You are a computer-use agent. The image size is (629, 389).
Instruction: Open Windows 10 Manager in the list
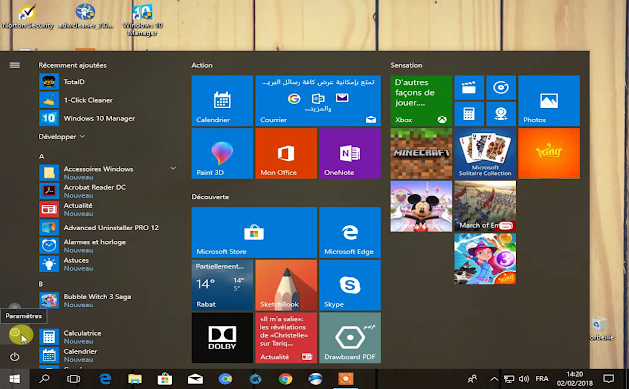107,118
